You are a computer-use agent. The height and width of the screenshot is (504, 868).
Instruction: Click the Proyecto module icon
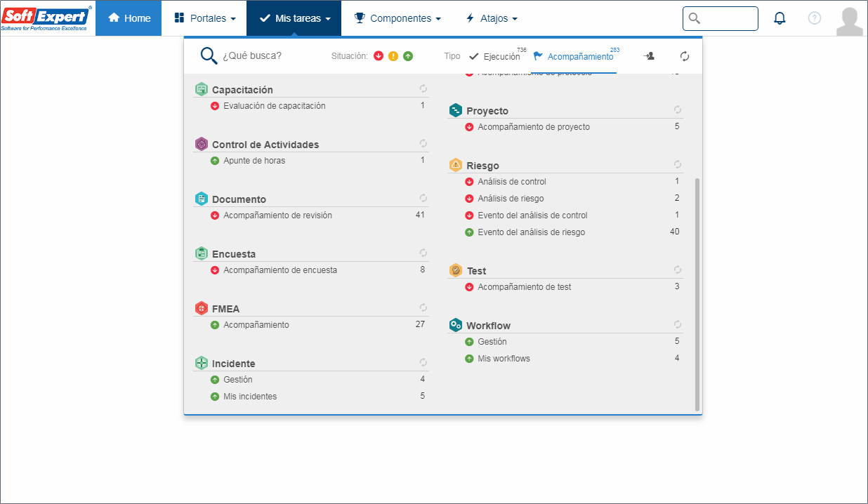click(456, 110)
